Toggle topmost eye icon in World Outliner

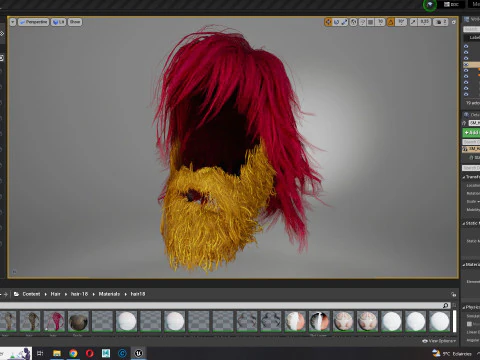point(466,46)
